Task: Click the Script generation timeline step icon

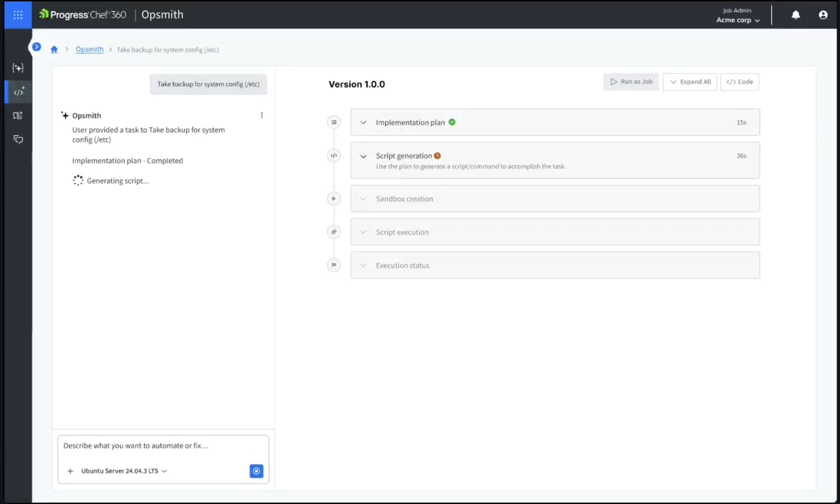Action: 334,155
